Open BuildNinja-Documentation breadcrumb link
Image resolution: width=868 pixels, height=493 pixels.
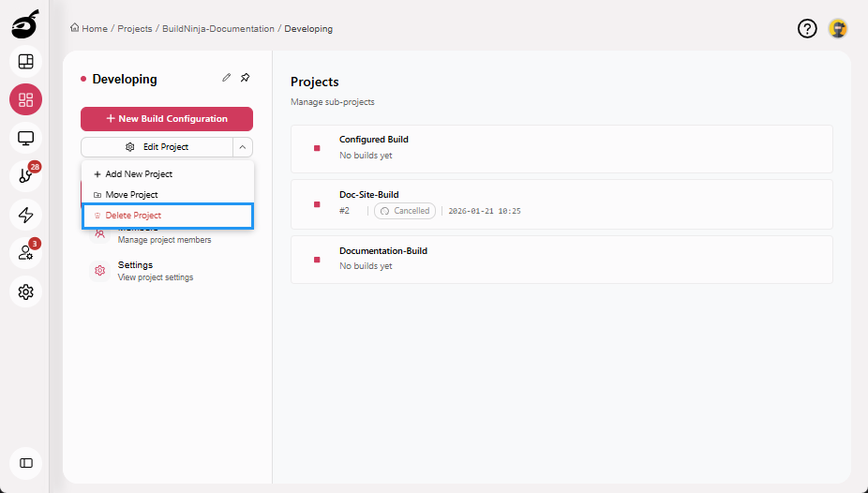click(x=218, y=28)
